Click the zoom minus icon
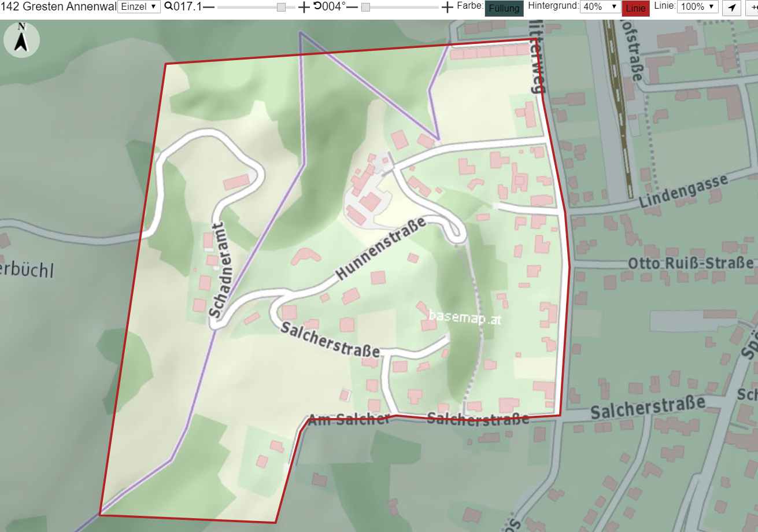 click(x=209, y=8)
